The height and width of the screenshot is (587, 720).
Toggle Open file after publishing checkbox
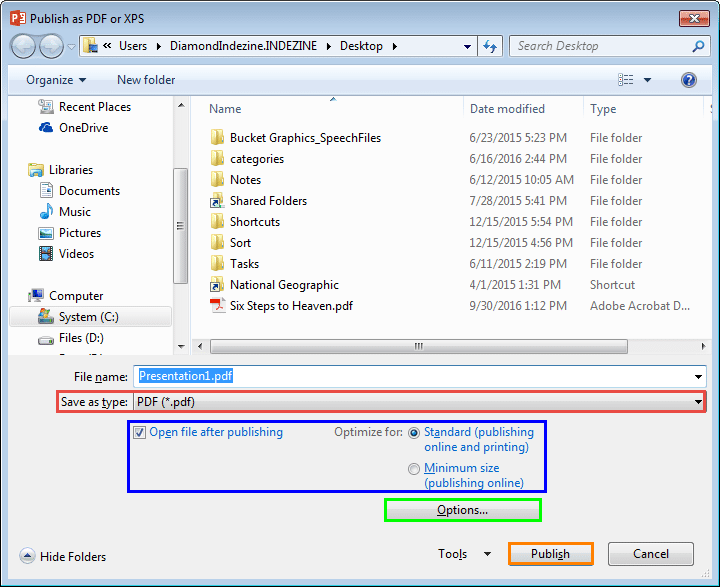click(x=140, y=433)
